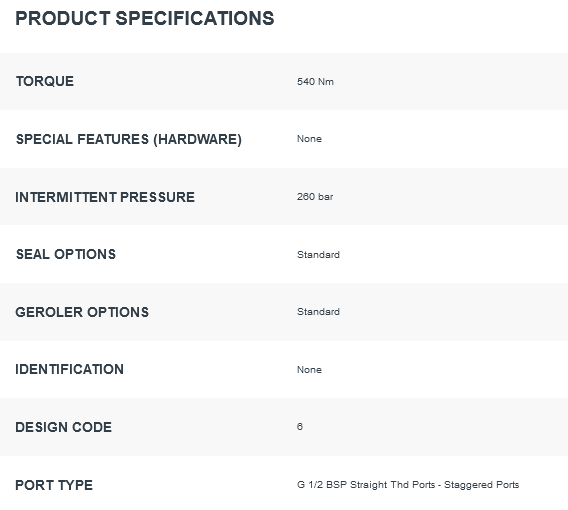Select the Torque label
Screen dimensions: 568x510
pos(45,81)
